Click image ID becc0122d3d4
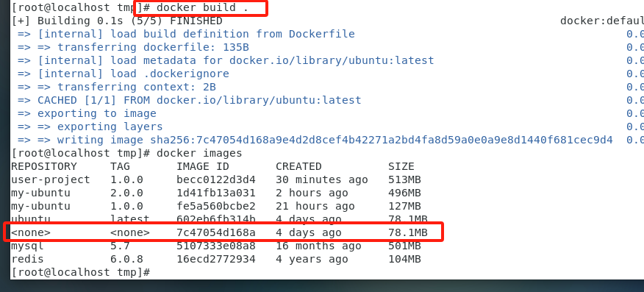 216,179
